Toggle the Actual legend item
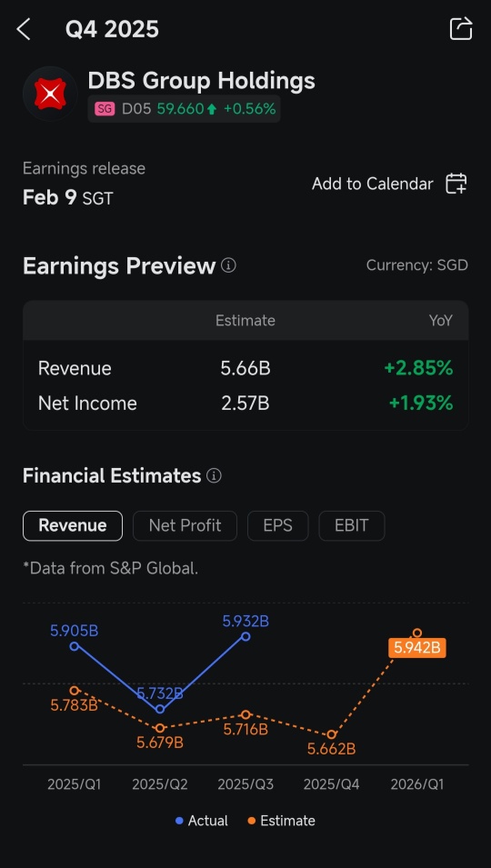 [x=202, y=821]
